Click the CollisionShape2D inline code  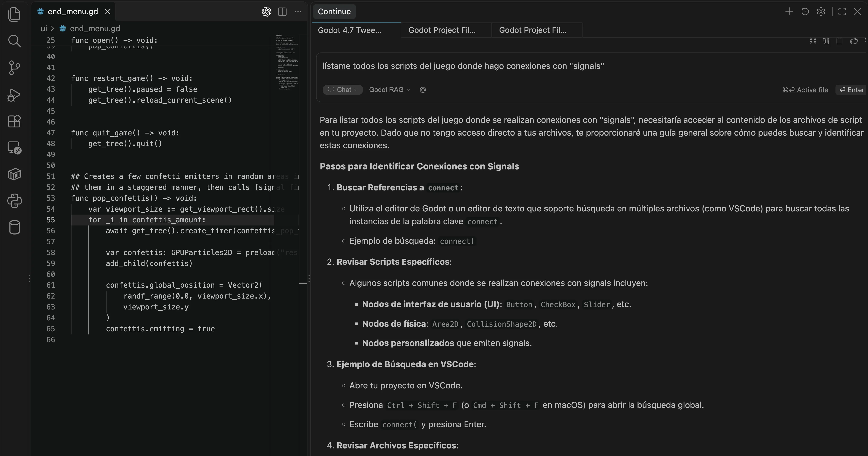[x=501, y=324]
